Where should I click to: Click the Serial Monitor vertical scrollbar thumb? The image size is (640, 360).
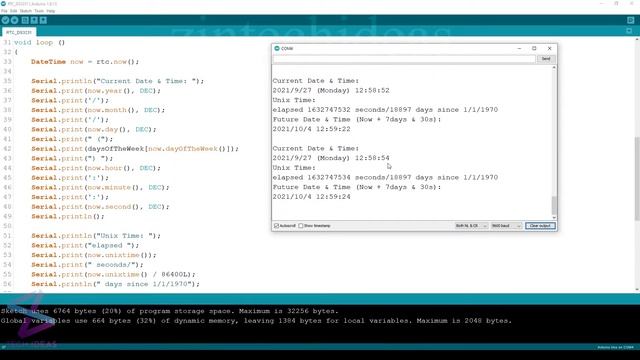tap(554, 205)
